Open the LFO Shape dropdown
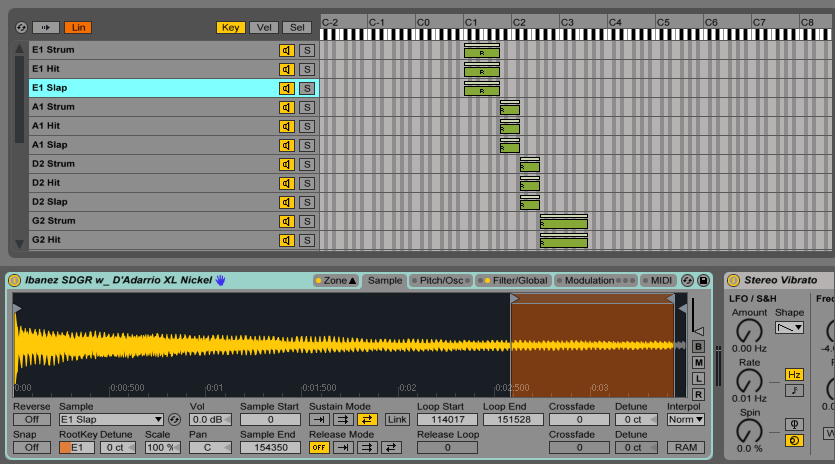The height and width of the screenshot is (464, 835). pos(789,328)
